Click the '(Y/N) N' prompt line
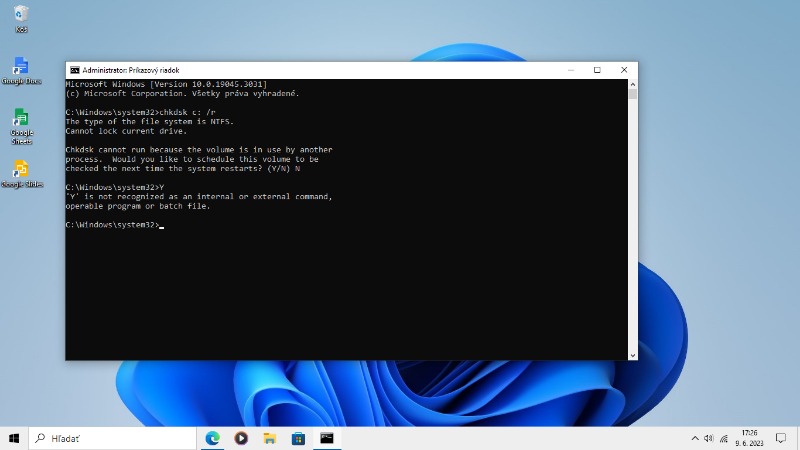 coord(183,168)
